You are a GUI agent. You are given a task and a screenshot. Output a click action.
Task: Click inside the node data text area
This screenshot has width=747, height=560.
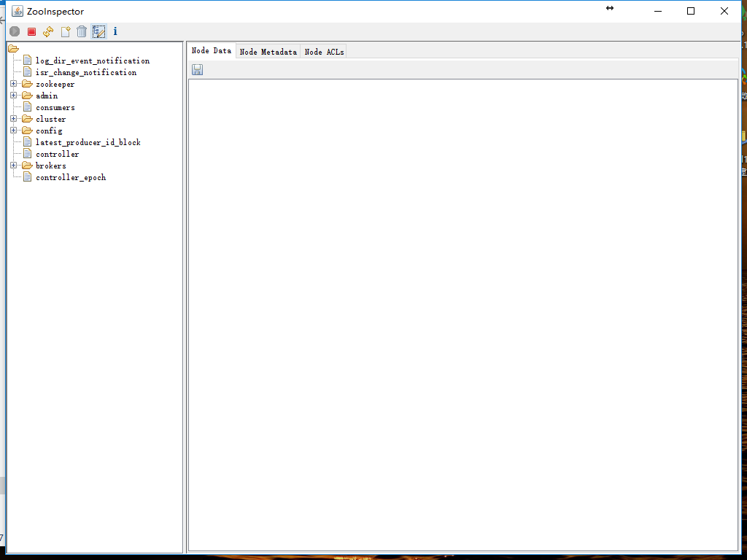coord(462,314)
